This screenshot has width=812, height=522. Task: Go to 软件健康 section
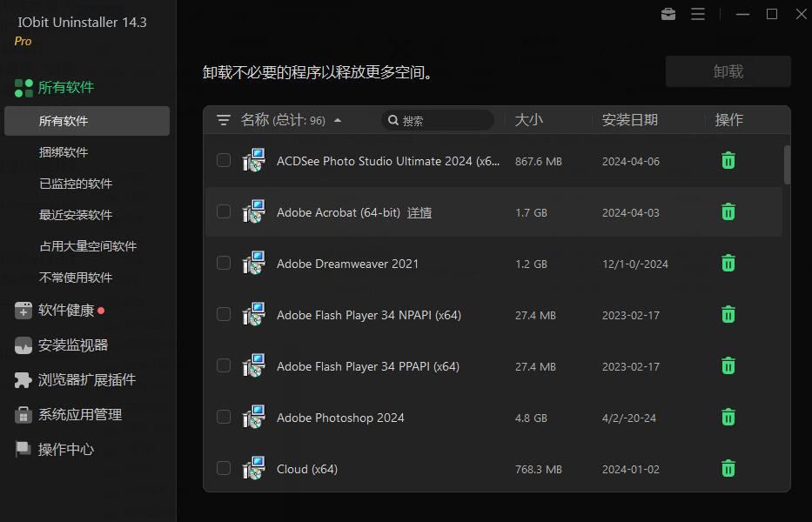click(x=66, y=311)
